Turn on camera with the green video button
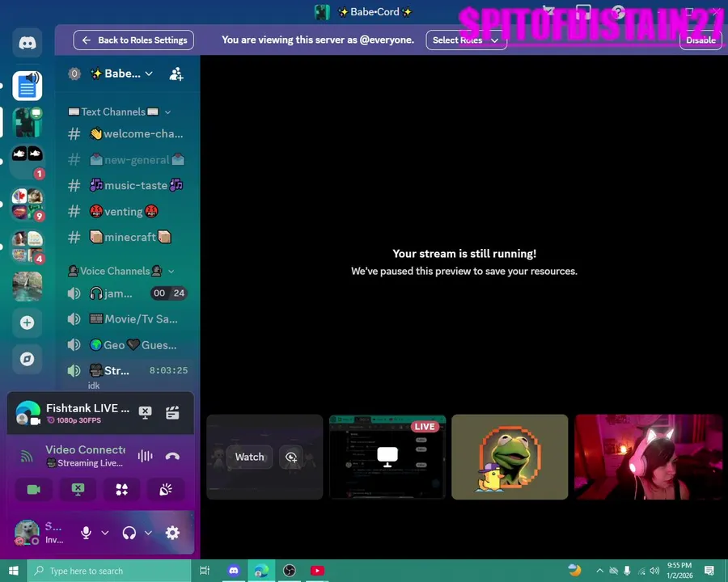The height and width of the screenshot is (582, 728). click(x=34, y=490)
